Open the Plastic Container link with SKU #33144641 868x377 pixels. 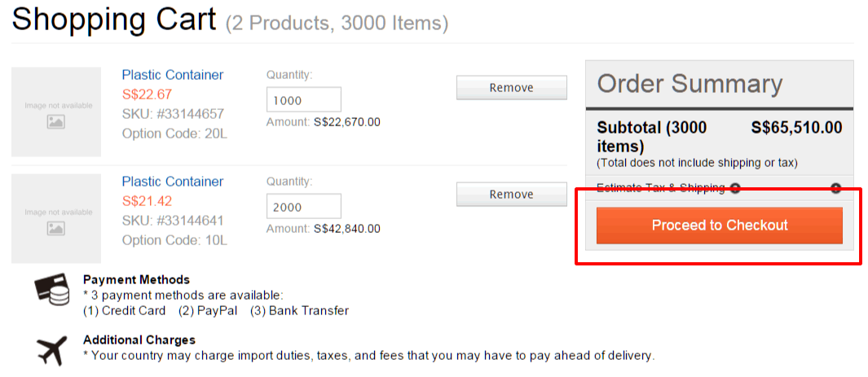pyautogui.click(x=173, y=182)
